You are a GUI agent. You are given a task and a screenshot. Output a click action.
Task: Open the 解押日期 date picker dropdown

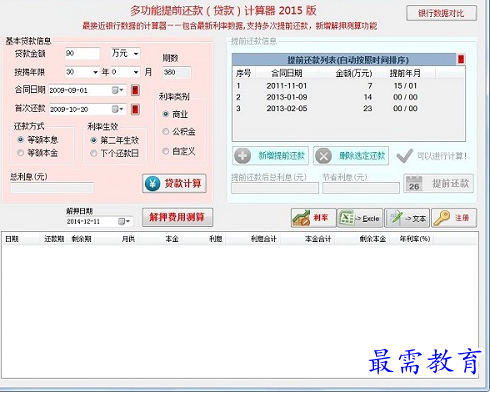(124, 221)
